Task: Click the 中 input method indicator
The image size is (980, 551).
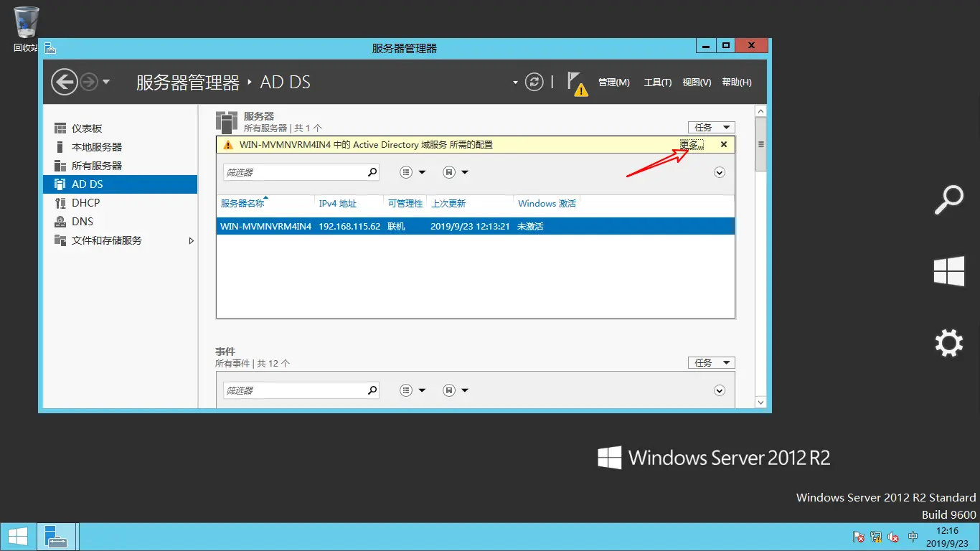Action: tap(913, 537)
